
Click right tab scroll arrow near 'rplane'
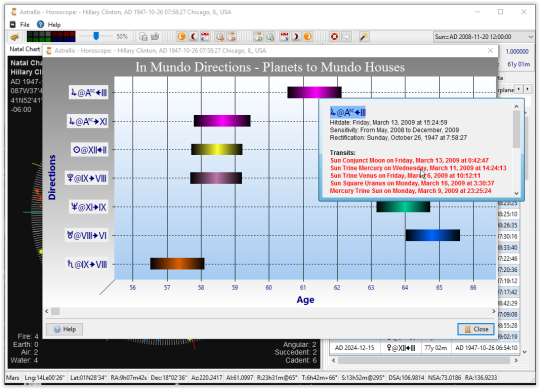click(528, 89)
